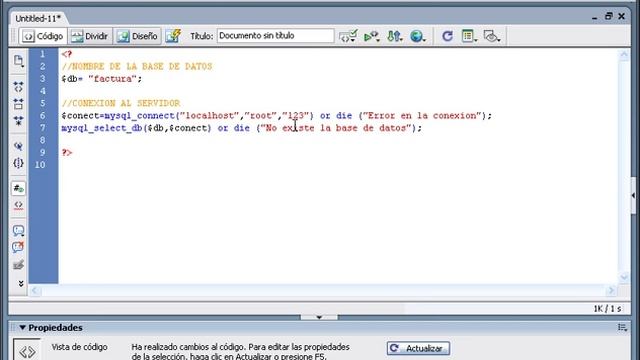Click the '//CONEXION AL SERVIDOR' comment
Screen dimensions: 640x360
pos(121,103)
